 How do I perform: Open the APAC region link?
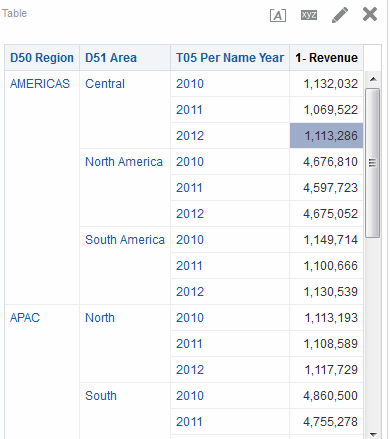click(x=25, y=318)
